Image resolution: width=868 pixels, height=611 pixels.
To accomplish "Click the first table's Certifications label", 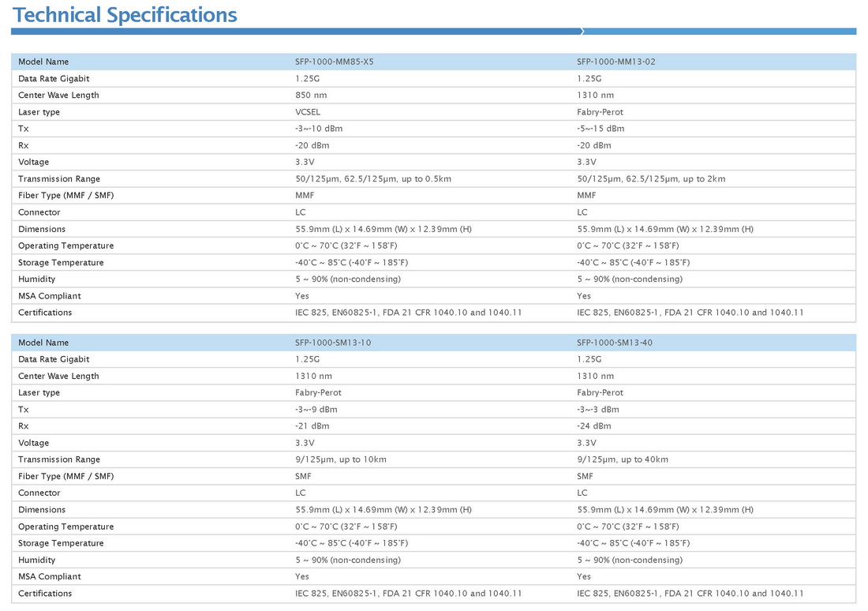I will tap(45, 313).
